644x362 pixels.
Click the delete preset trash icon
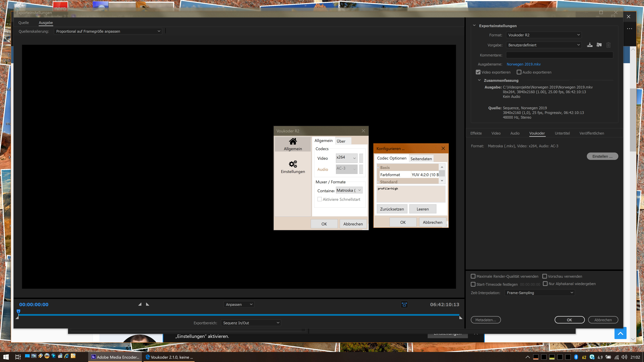point(608,45)
